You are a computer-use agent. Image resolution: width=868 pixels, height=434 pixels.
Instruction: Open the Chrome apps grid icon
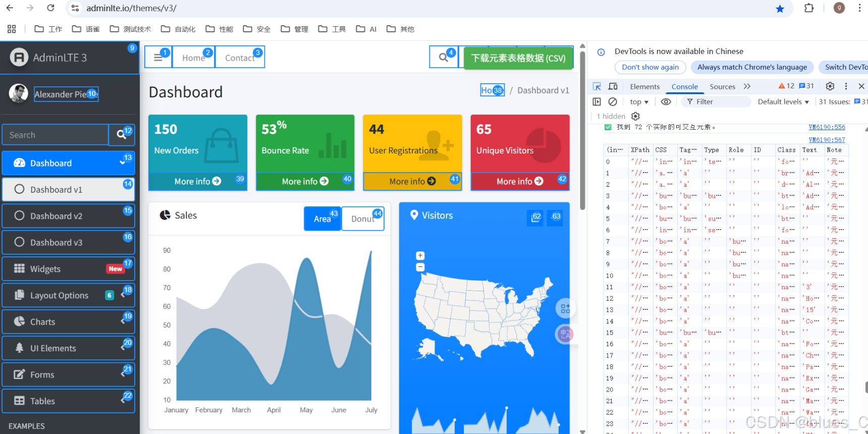[x=12, y=29]
